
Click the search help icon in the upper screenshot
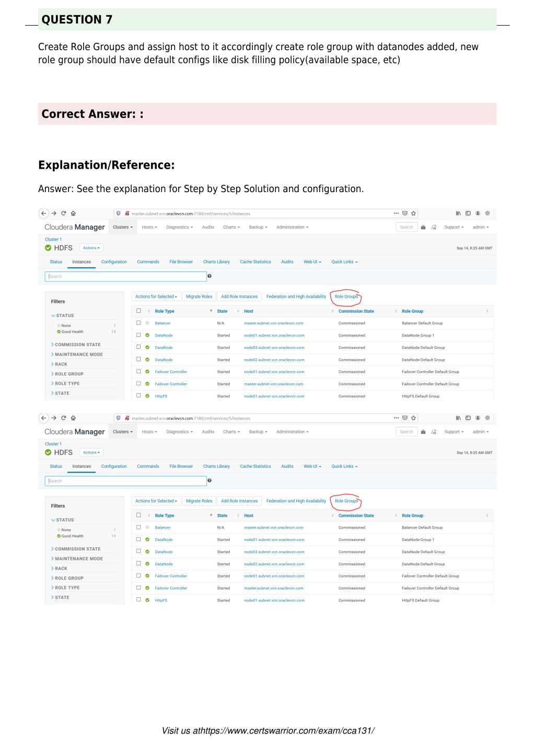pyautogui.click(x=210, y=276)
